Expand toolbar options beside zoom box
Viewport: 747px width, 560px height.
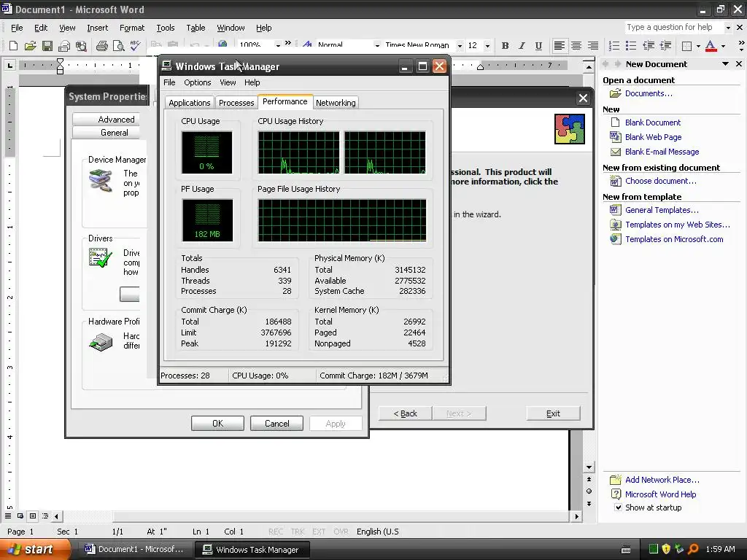pos(287,43)
